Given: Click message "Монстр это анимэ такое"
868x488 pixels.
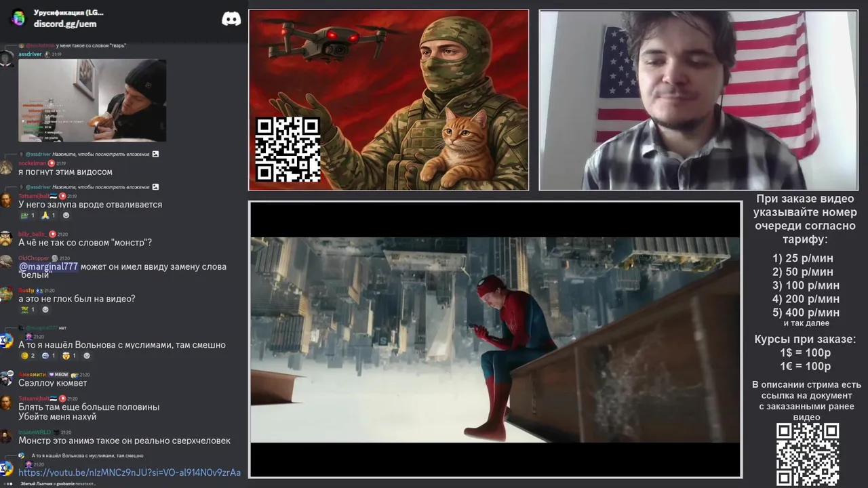Looking at the screenshot, I should pyautogui.click(x=124, y=441).
